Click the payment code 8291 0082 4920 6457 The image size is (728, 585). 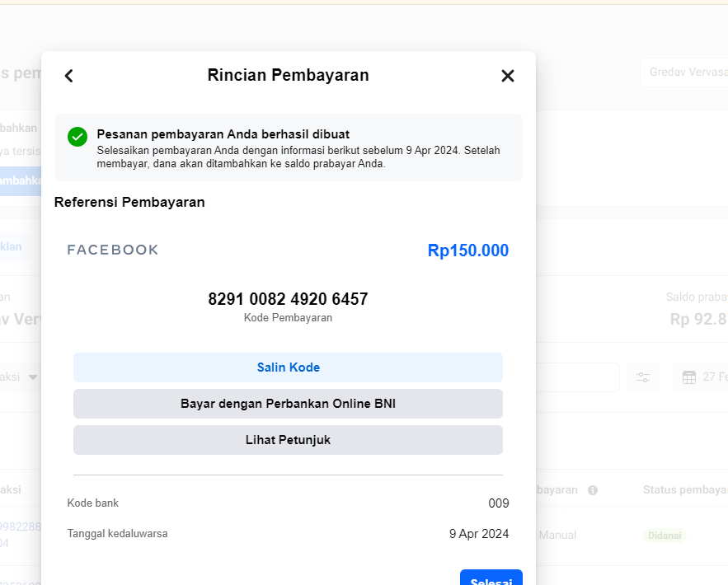point(288,299)
